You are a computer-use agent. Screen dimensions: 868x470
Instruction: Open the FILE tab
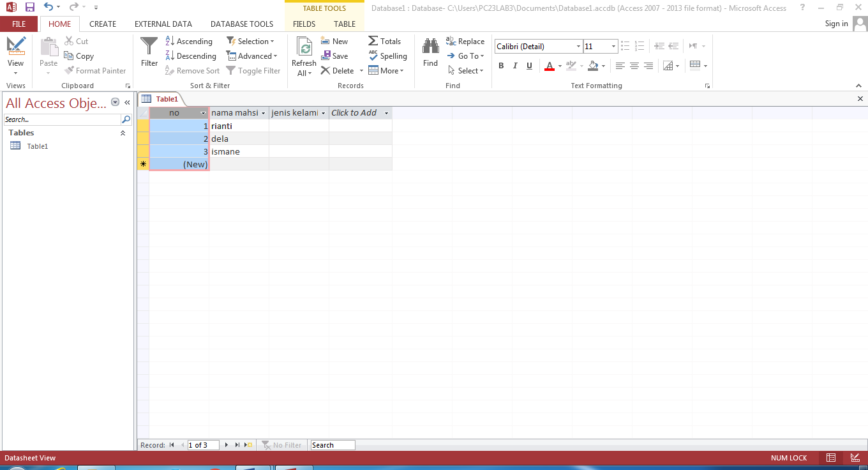click(19, 24)
